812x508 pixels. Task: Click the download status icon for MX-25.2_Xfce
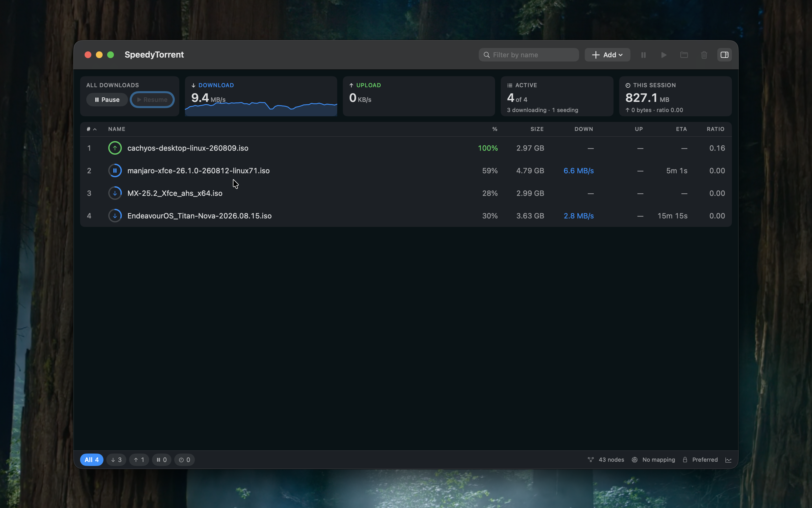click(x=115, y=193)
